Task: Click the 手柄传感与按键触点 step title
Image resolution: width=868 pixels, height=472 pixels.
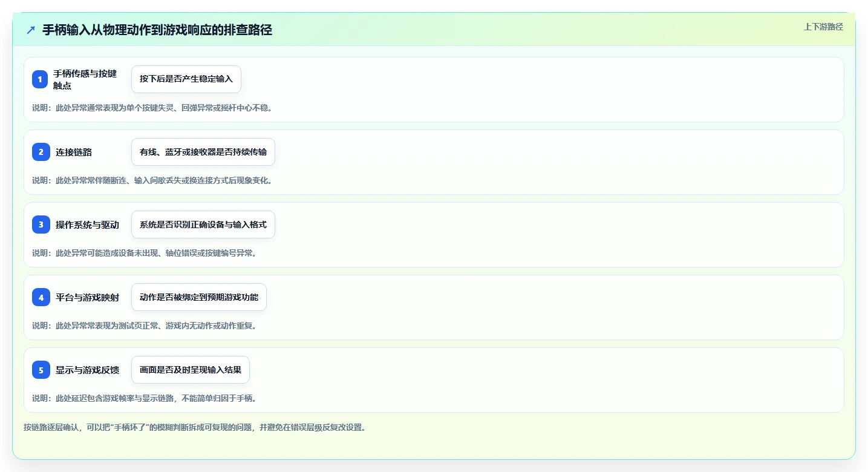Action: pyautogui.click(x=85, y=79)
